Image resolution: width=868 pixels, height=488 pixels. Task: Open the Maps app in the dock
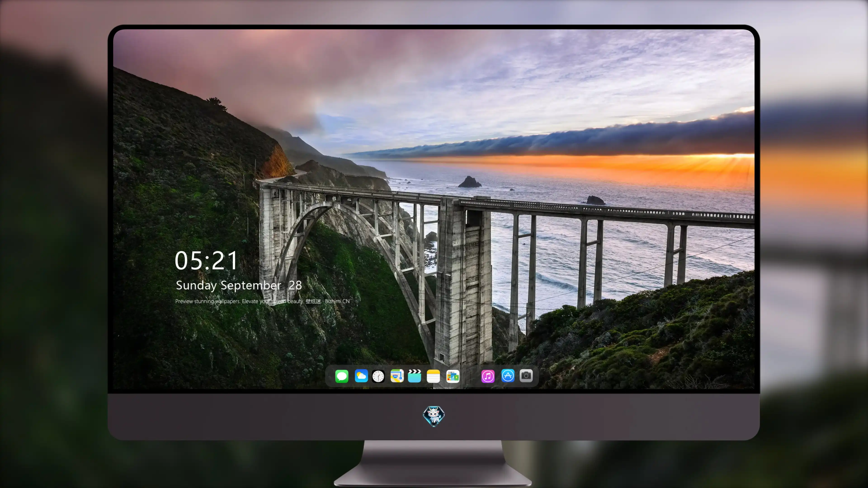coord(397,376)
